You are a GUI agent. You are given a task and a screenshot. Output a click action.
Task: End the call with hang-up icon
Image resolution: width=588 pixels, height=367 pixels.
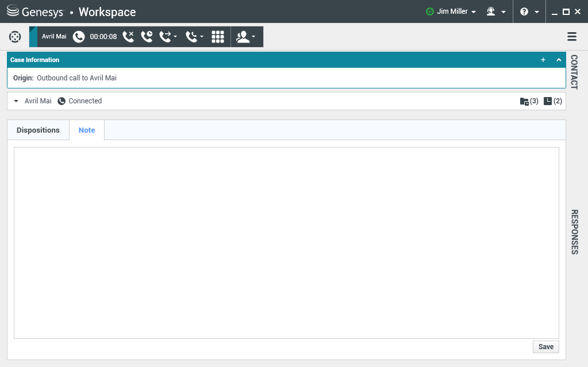(x=128, y=36)
